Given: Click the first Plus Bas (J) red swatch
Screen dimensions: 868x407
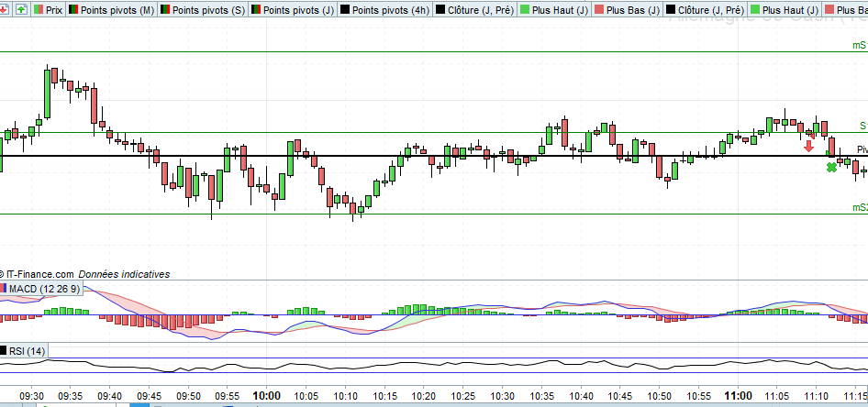Looking at the screenshot, I should (598, 10).
